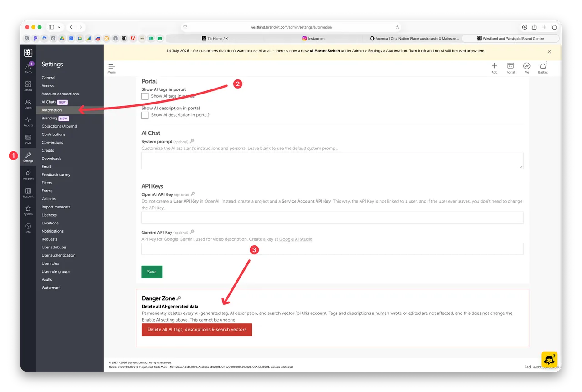Viewport: 582px width, 392px height.
Task: Click the Safari address bar URL
Action: [291, 27]
